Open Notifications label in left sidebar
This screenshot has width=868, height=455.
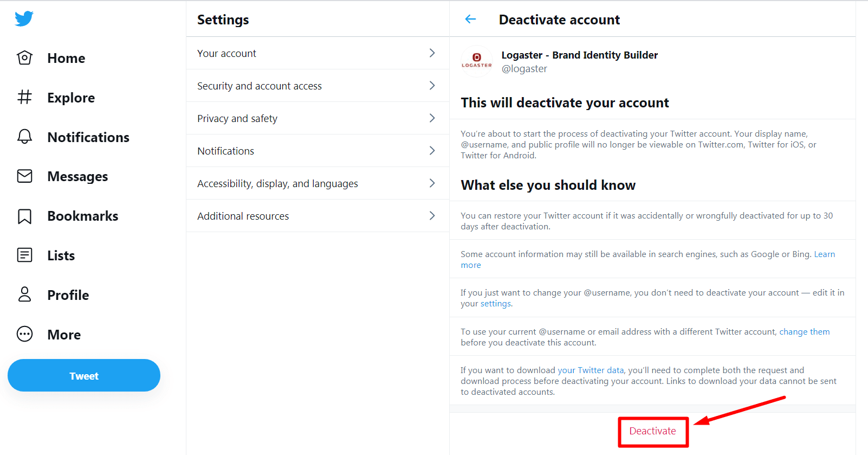point(88,137)
